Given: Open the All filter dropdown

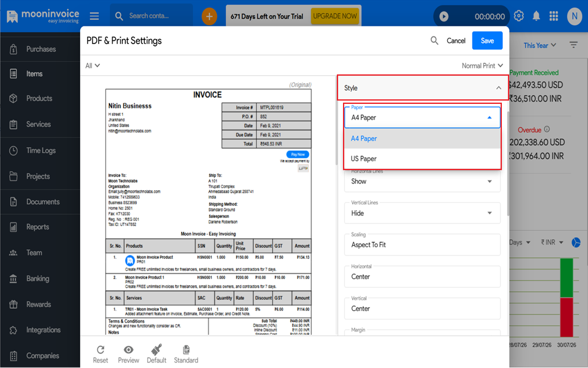Looking at the screenshot, I should click(x=92, y=65).
